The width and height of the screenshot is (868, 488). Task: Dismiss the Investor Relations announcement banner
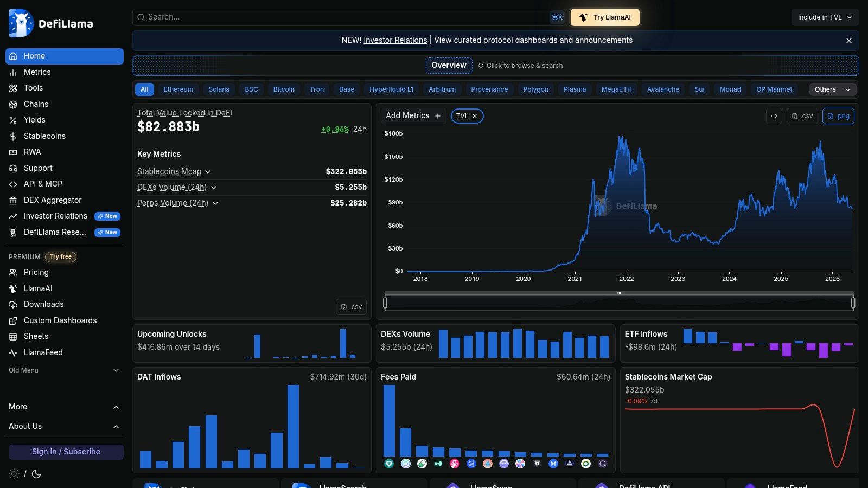point(849,41)
